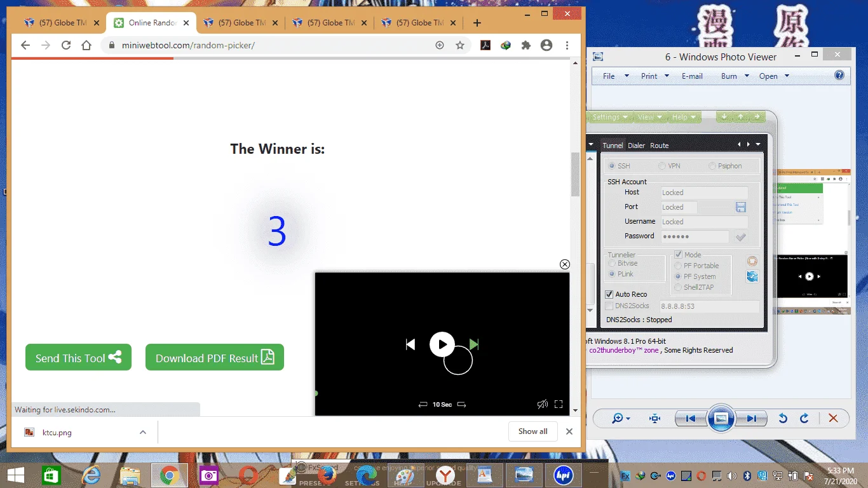868x488 pixels.
Task: Skip to previous video in the player
Action: [410, 344]
